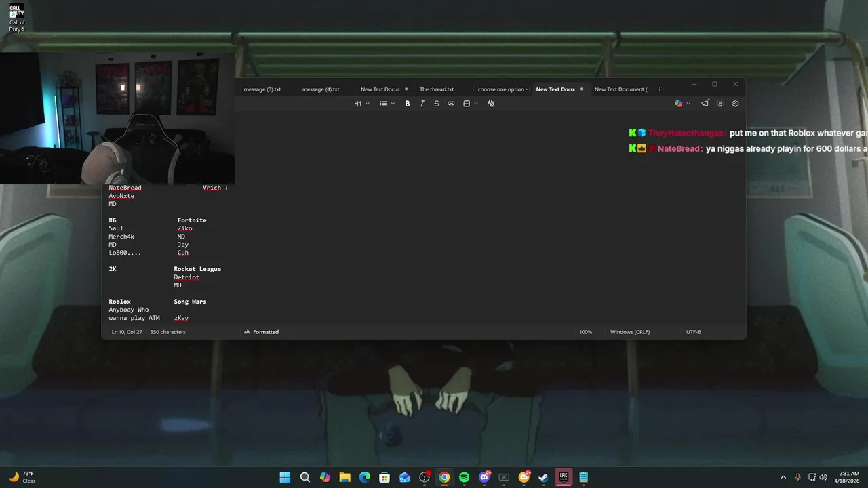Viewport: 868px width, 488px height.
Task: Expand the Copilot dropdown chevron in Notepad
Action: [688, 104]
